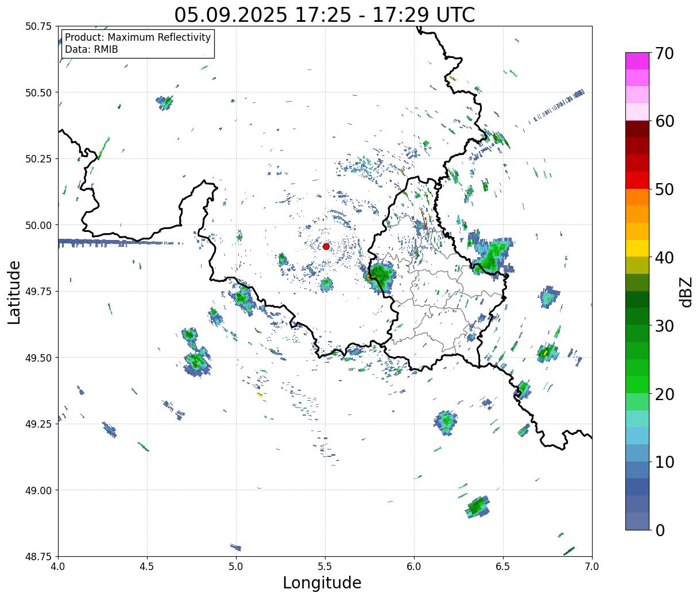The width and height of the screenshot is (700, 597).
Task: Click the longitude tick label '4.5'
Action: (147, 567)
